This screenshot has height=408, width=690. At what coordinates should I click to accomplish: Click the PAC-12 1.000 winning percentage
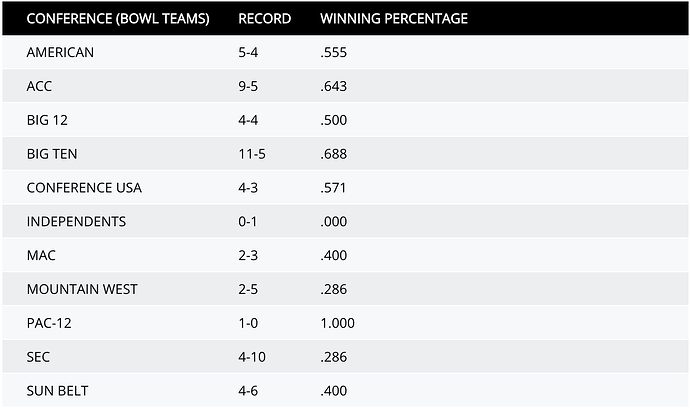tap(337, 323)
